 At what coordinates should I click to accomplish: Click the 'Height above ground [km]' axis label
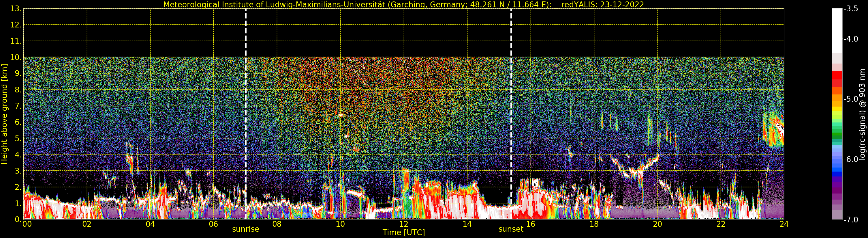coord(4,114)
